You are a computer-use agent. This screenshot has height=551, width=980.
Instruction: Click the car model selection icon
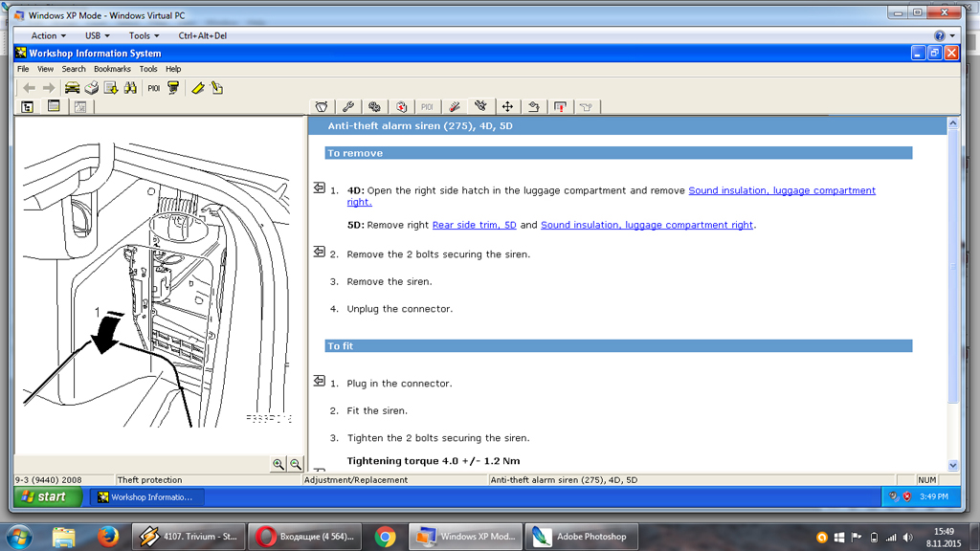(72, 88)
